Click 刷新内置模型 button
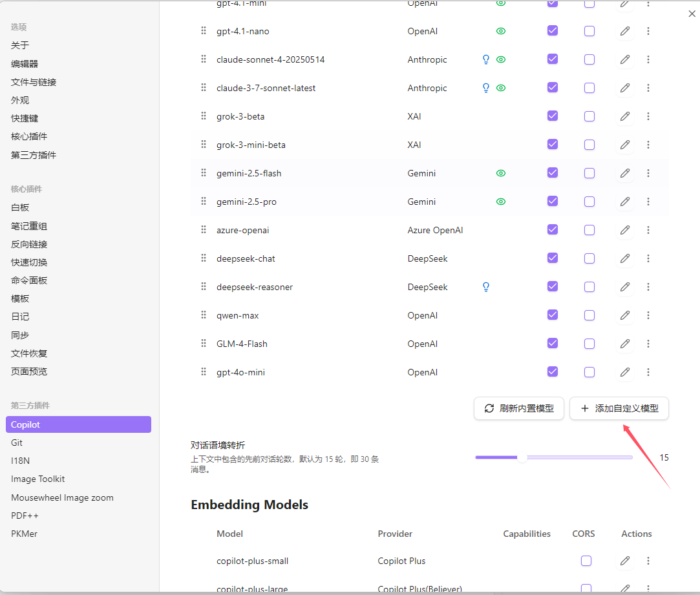The height and width of the screenshot is (595, 700). coord(519,408)
